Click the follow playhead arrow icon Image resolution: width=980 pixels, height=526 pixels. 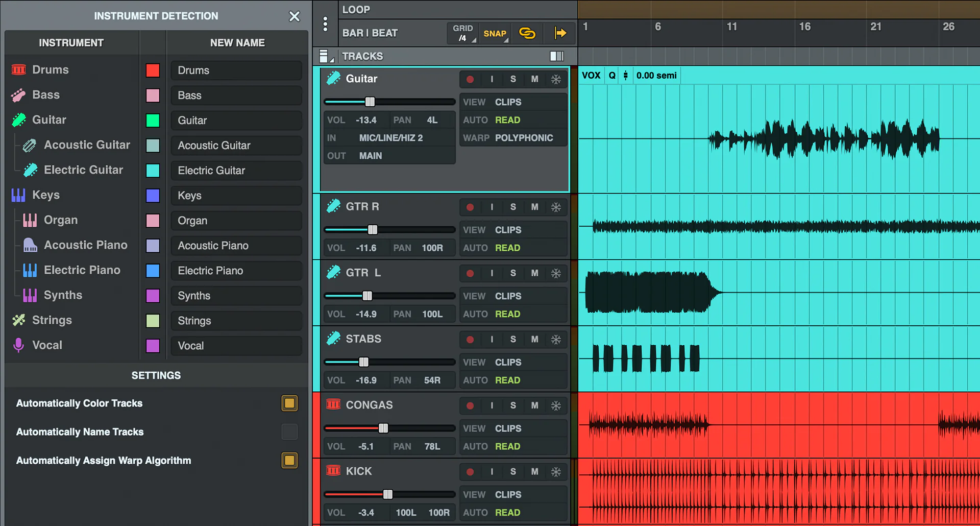pos(560,33)
